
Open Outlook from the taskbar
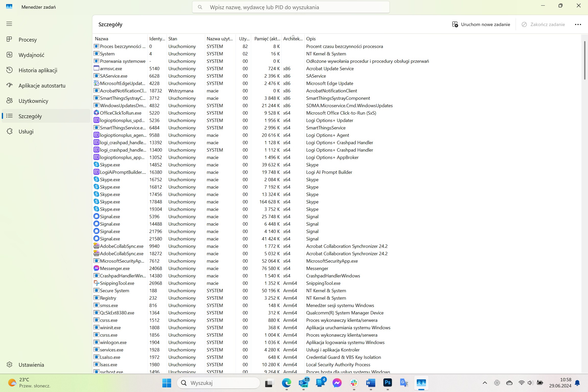point(303,383)
